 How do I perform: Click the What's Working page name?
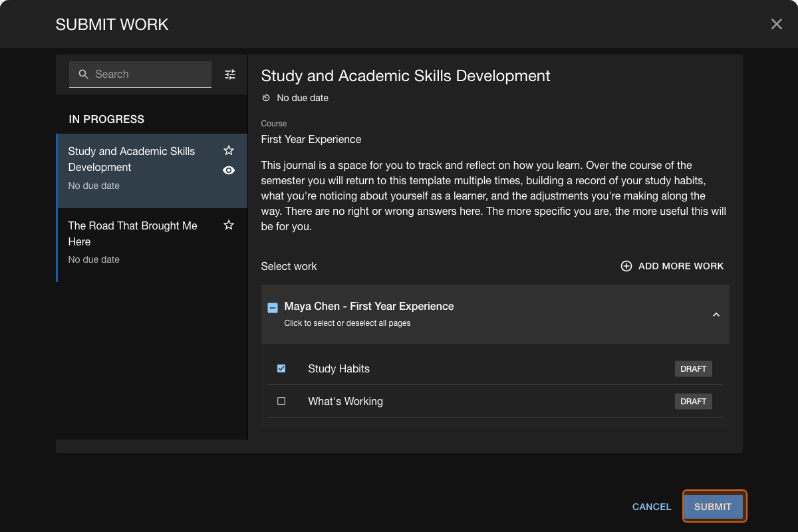(x=346, y=401)
